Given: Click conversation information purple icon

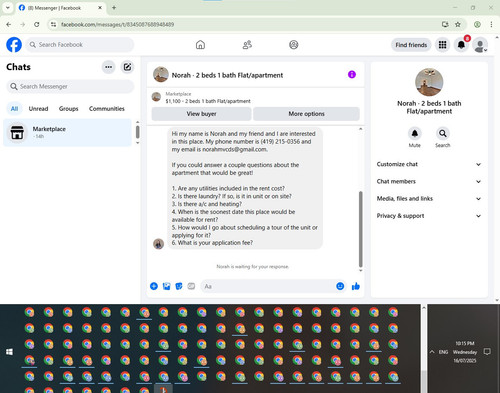Looking at the screenshot, I should pos(352,74).
